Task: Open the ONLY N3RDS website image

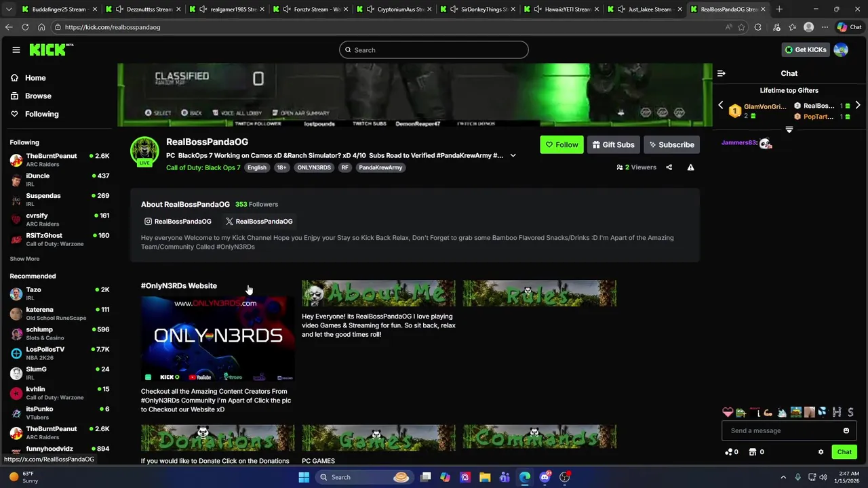Action: pyautogui.click(x=218, y=339)
